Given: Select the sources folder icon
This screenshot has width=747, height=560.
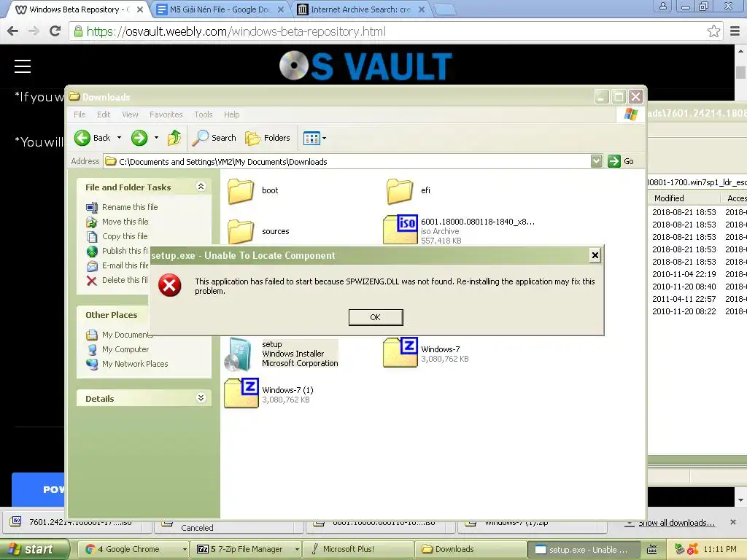Looking at the screenshot, I should [x=241, y=231].
